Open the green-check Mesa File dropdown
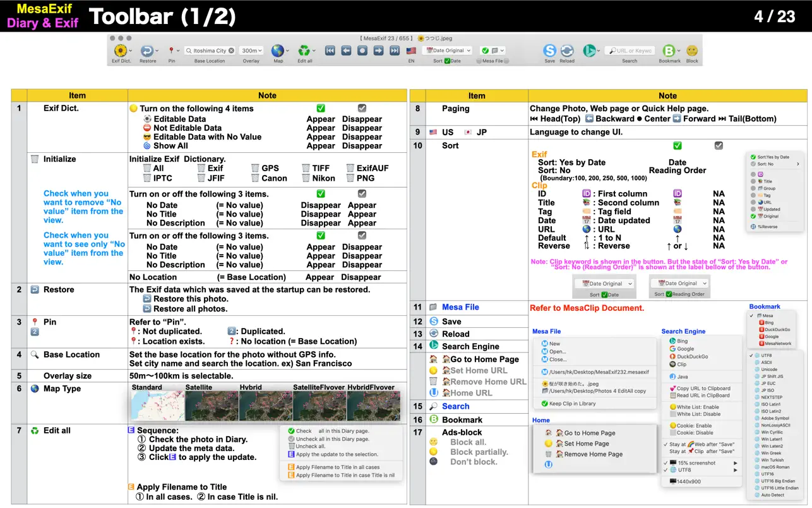This screenshot has height=508, width=812. 492,51
